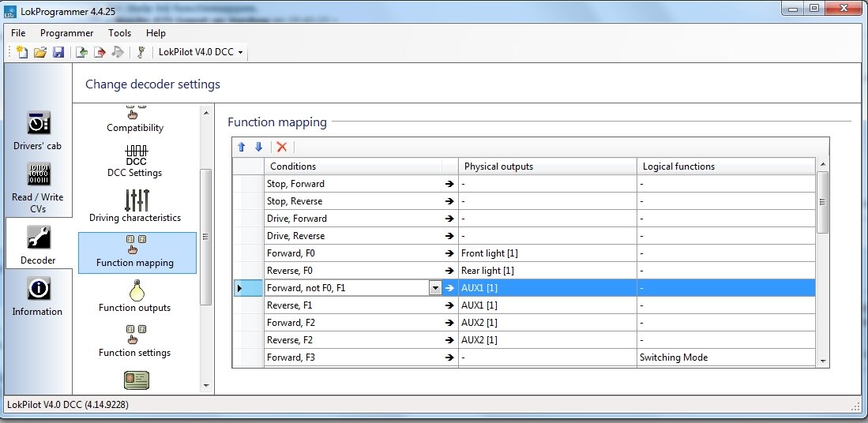This screenshot has width=868, height=423.
Task: Open Driving characteristics page
Action: tap(135, 206)
